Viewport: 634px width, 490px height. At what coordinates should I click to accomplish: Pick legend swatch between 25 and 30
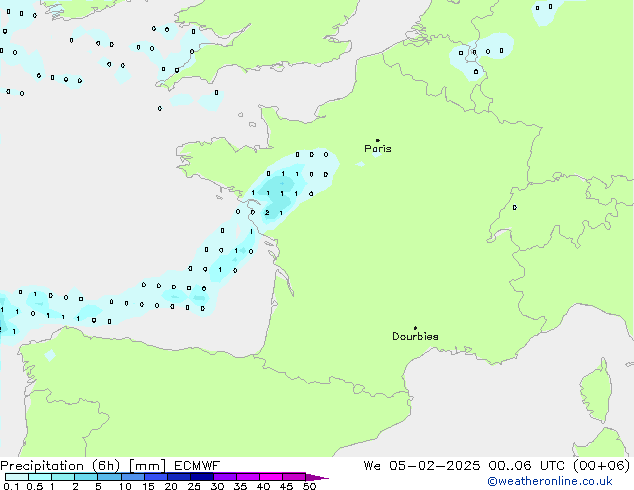coord(202,477)
